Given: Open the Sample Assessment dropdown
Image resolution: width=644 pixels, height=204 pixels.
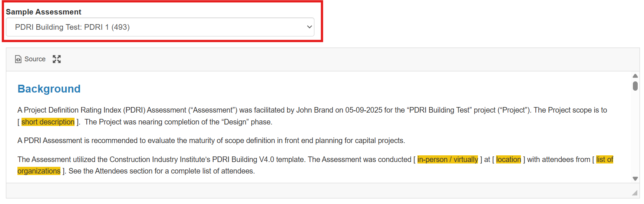Looking at the screenshot, I should (x=160, y=27).
